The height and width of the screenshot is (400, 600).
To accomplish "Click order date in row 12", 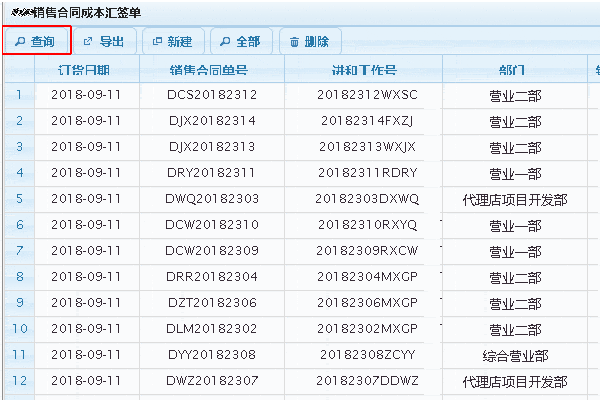I will pos(86,381).
